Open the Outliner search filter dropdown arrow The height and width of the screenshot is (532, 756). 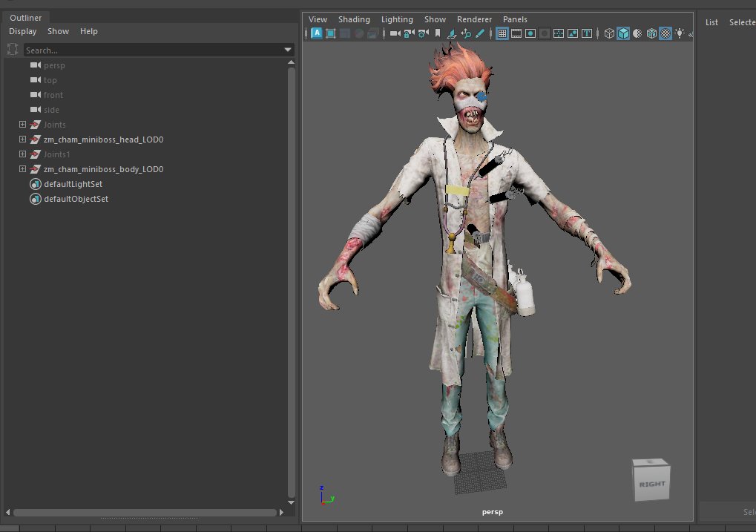coord(288,50)
